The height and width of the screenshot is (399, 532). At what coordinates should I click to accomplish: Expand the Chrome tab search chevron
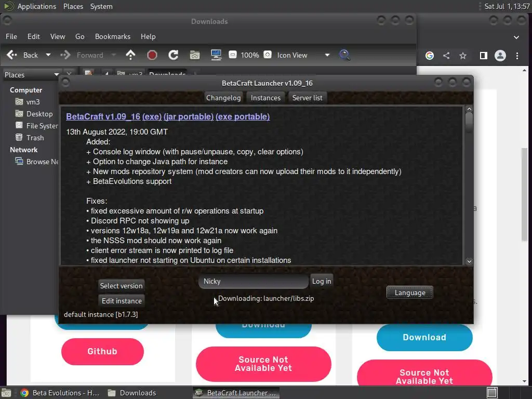click(516, 37)
